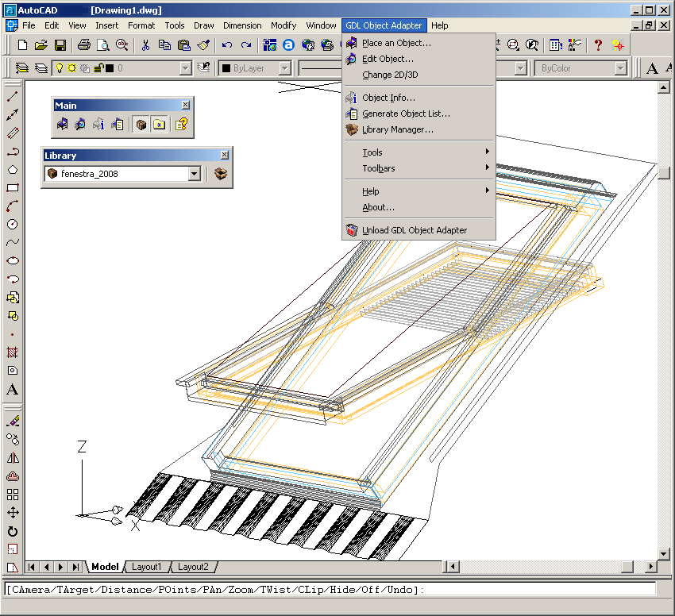Click help icon in Main floating toolbar
This screenshot has height=616, width=675.
[x=182, y=125]
